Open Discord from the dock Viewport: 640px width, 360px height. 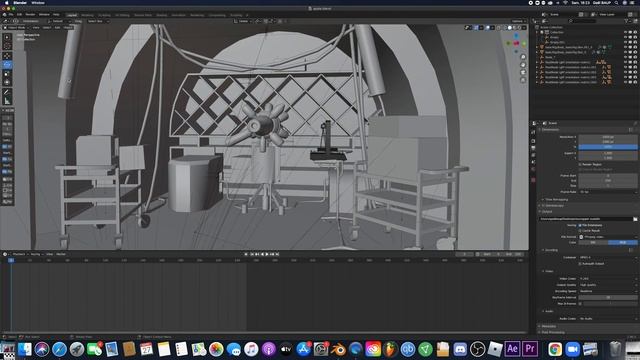point(460,349)
